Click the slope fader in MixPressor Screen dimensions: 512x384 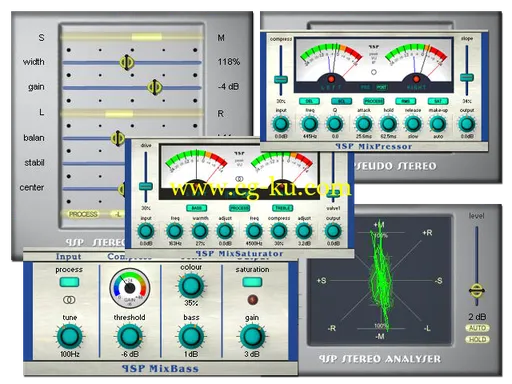click(x=467, y=78)
